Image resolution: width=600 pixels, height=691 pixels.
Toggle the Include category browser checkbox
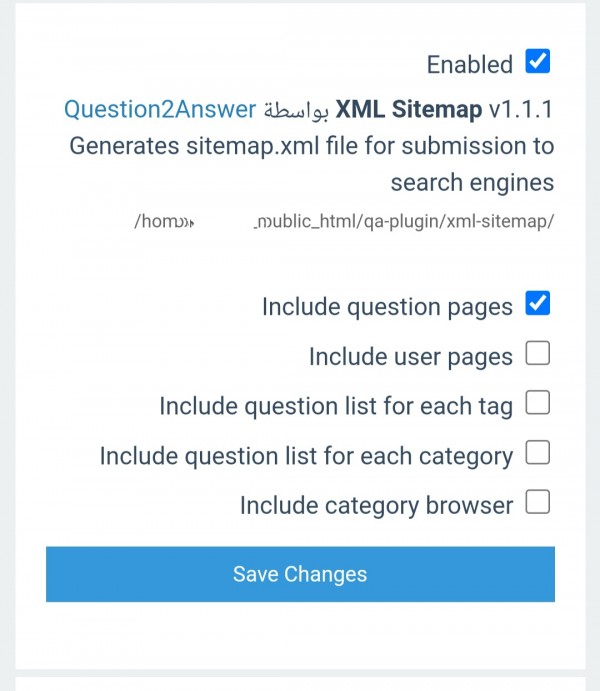(538, 503)
